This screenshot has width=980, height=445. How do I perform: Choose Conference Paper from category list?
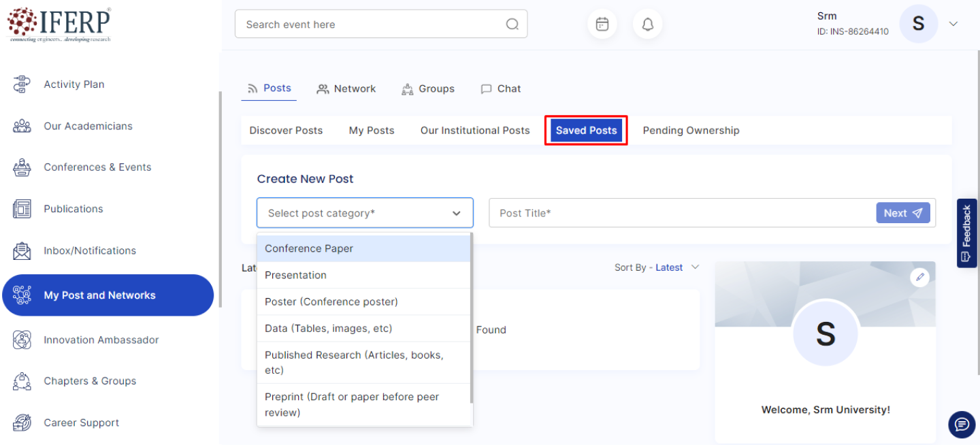(309, 248)
